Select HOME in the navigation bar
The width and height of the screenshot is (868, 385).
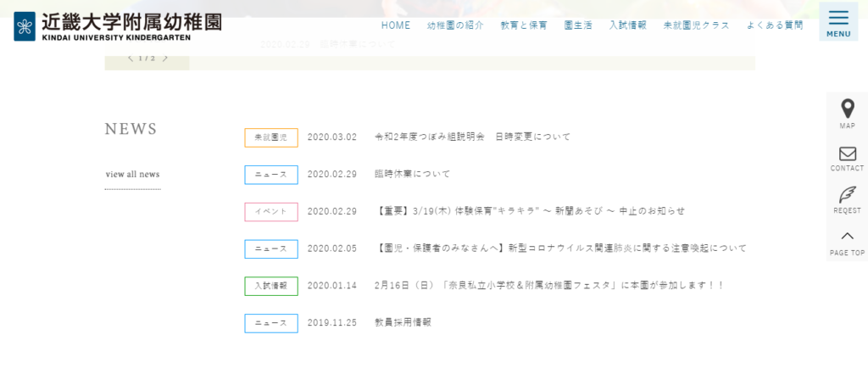click(395, 25)
